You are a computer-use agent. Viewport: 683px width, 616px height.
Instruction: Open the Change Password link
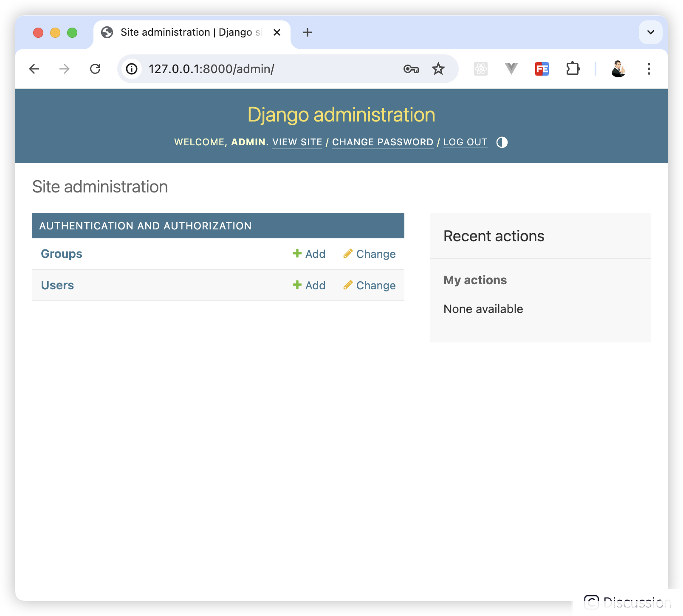click(383, 142)
